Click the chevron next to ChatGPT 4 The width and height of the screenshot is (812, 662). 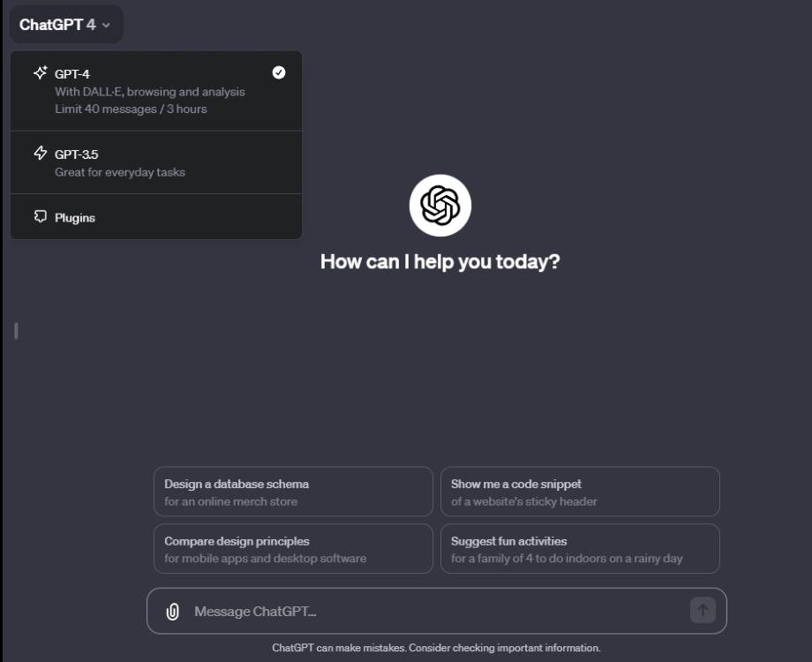pyautogui.click(x=106, y=25)
